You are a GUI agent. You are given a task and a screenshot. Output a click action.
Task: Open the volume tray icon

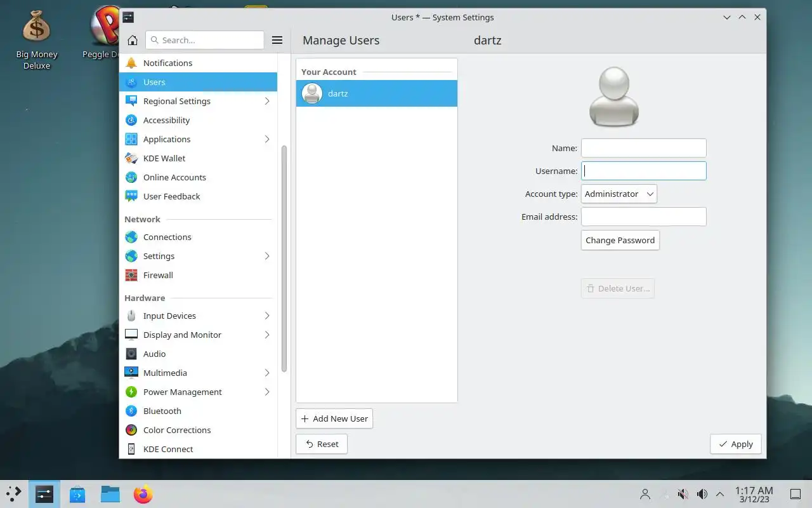[x=702, y=494]
